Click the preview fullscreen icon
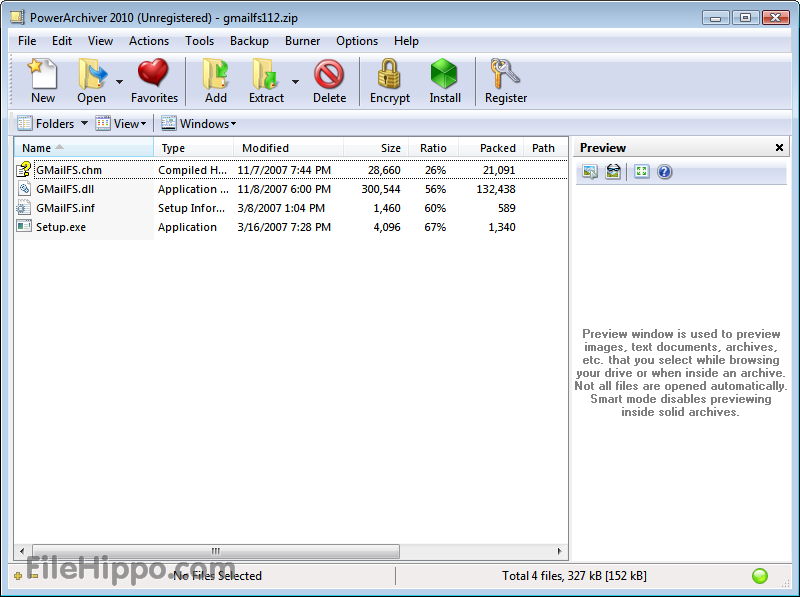The width and height of the screenshot is (800, 597). click(x=641, y=171)
